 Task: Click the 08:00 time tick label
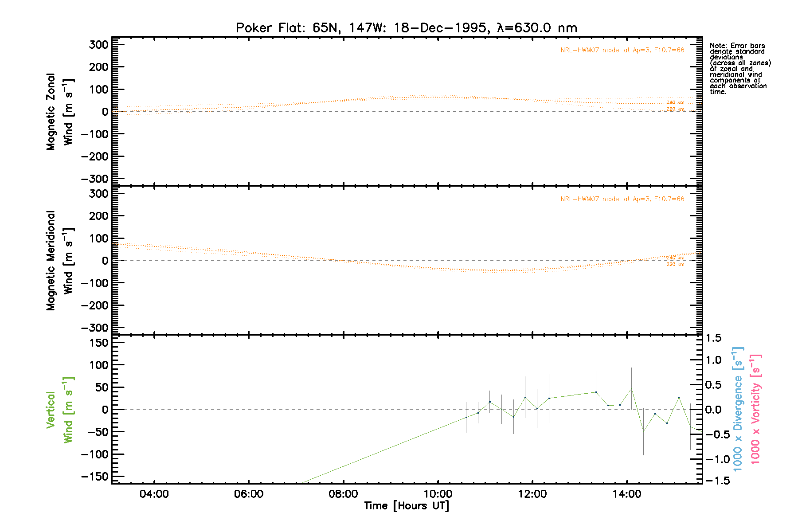click(343, 494)
